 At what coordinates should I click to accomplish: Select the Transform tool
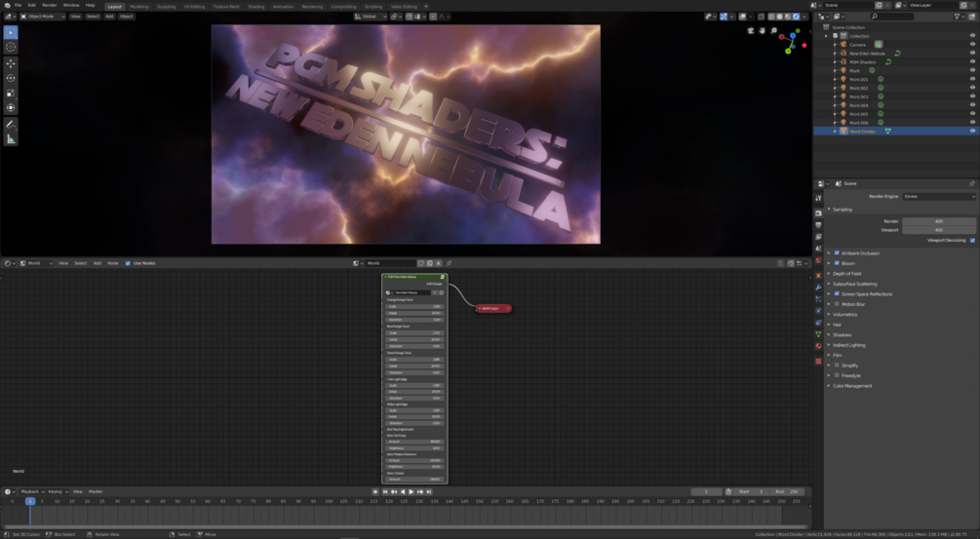(11, 107)
